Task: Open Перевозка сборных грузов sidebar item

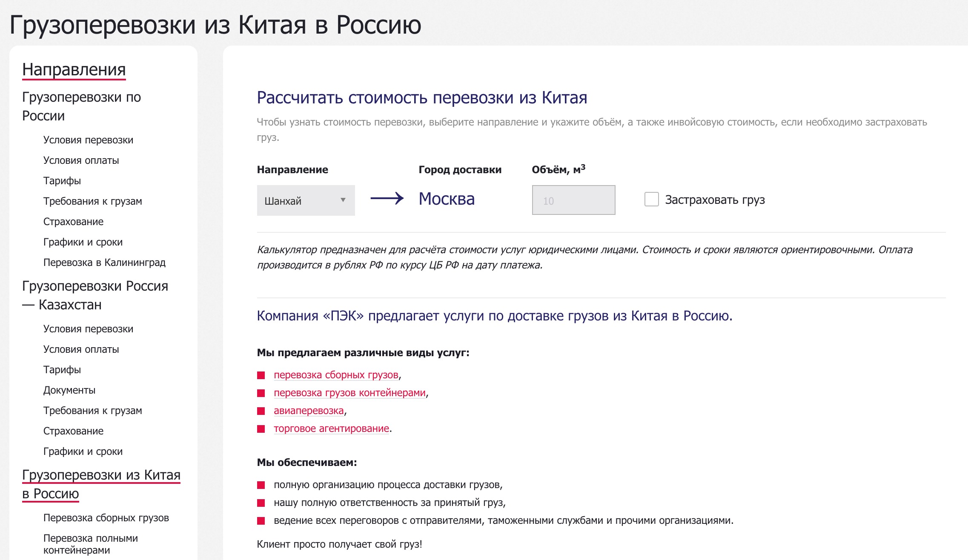Action: pos(106,518)
